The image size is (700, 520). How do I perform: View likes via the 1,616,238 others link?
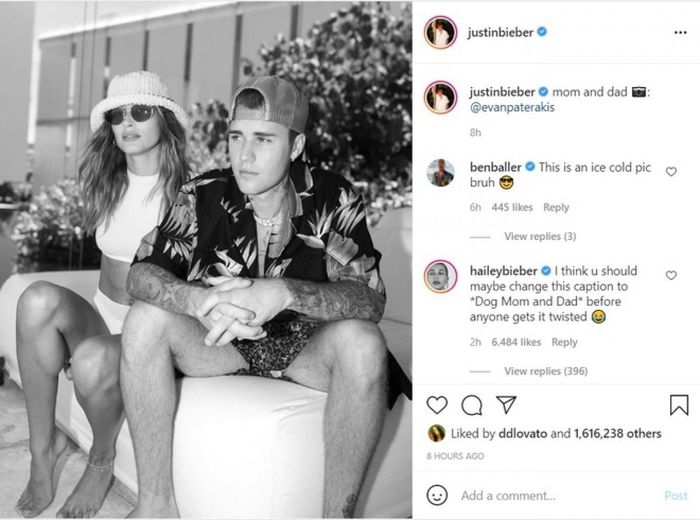[x=617, y=433]
